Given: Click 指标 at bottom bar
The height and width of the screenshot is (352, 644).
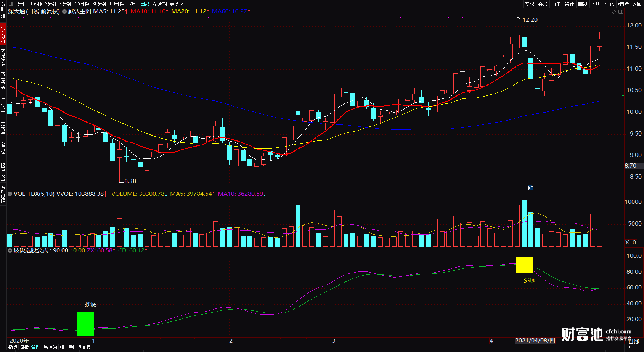Looking at the screenshot, I should coord(13,347).
